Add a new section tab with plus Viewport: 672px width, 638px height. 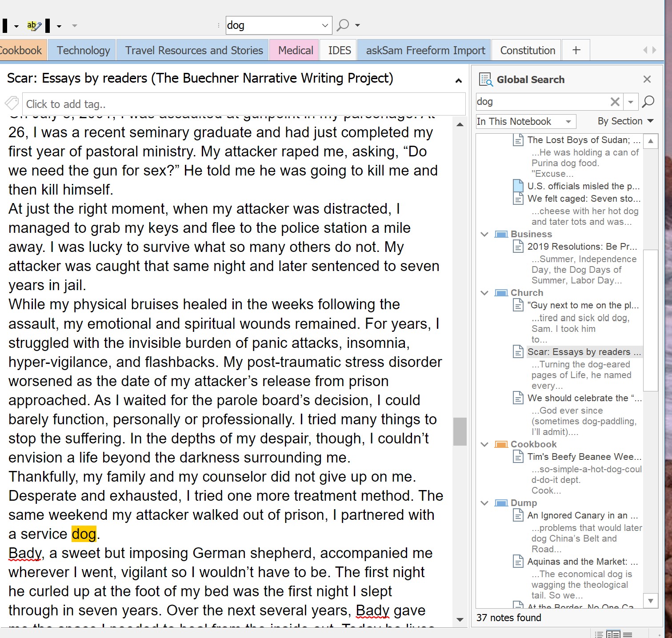tap(576, 50)
